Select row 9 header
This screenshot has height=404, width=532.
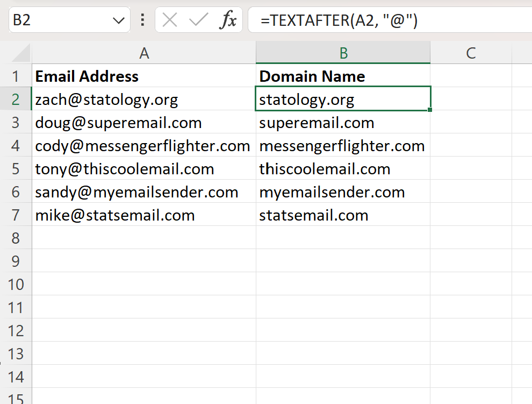[16, 260]
